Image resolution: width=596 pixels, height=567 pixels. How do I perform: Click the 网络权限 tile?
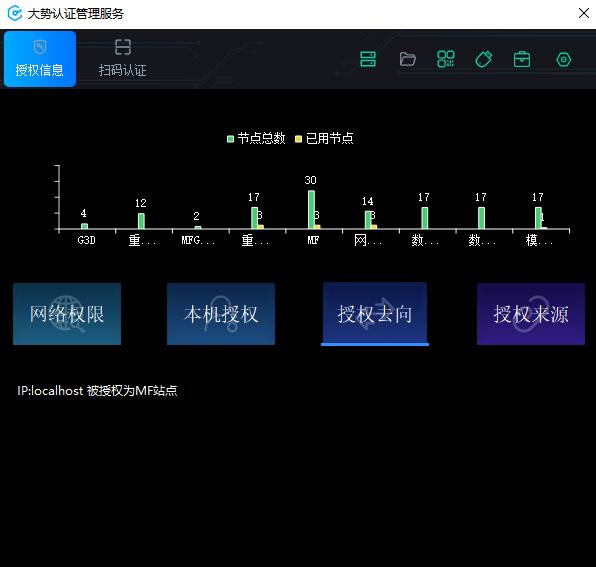tap(67, 314)
